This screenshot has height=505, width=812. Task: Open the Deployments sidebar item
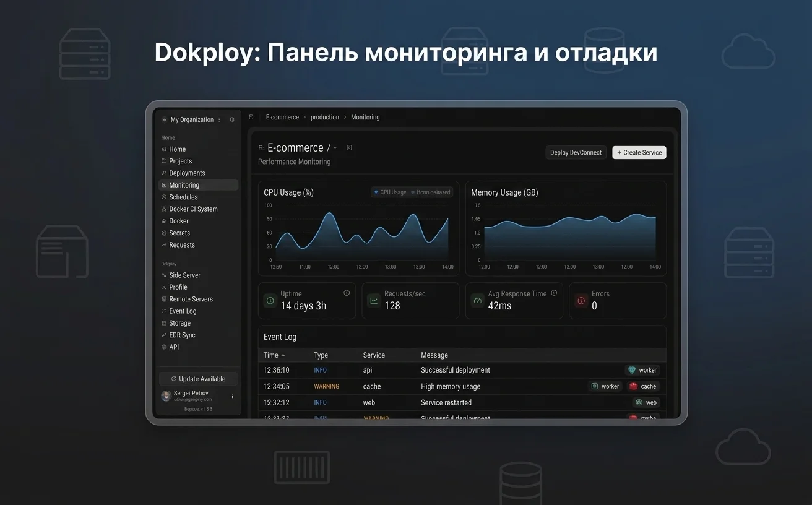click(198, 173)
